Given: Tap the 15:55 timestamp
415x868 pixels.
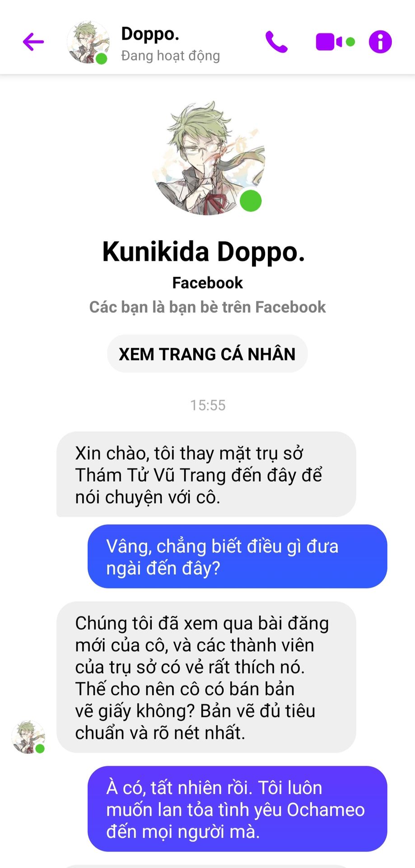Looking at the screenshot, I should click(208, 405).
